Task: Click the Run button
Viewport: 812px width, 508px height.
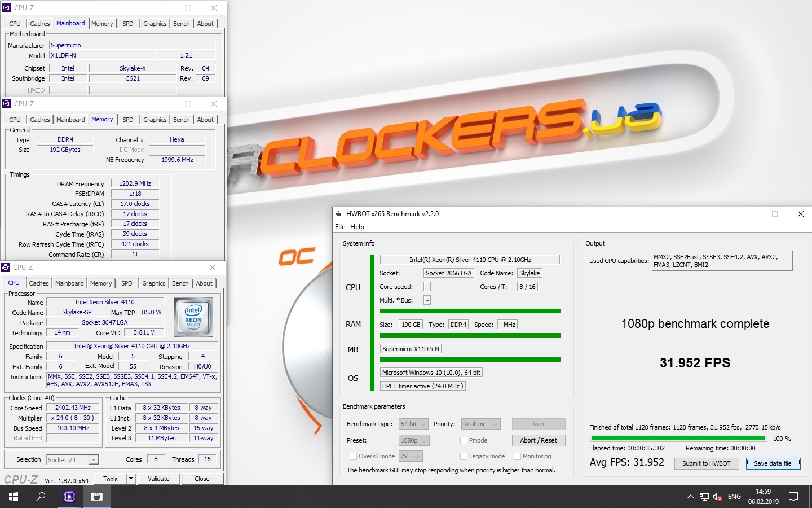Action: (539, 424)
